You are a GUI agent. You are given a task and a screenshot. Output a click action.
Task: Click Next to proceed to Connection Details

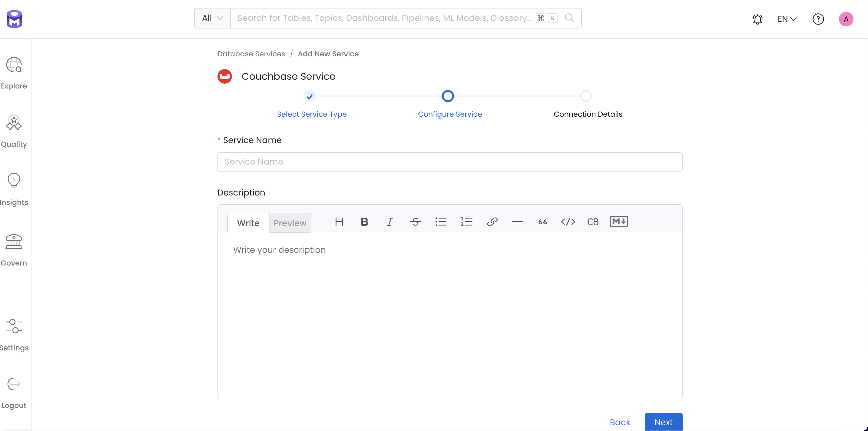[x=664, y=422]
